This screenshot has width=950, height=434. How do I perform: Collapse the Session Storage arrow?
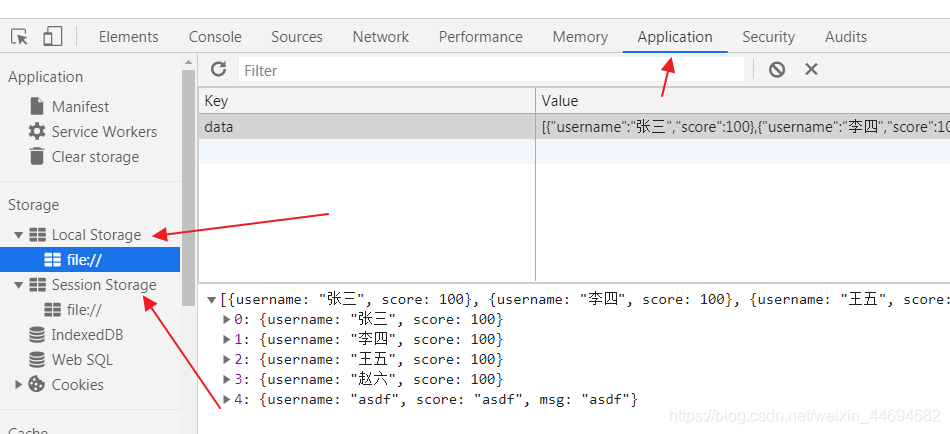[x=18, y=284]
